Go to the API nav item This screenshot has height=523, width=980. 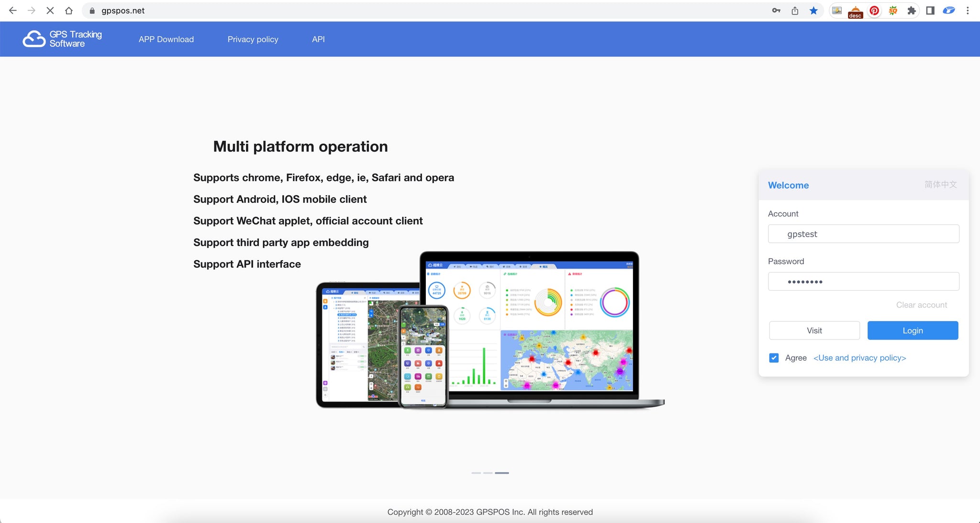(318, 39)
